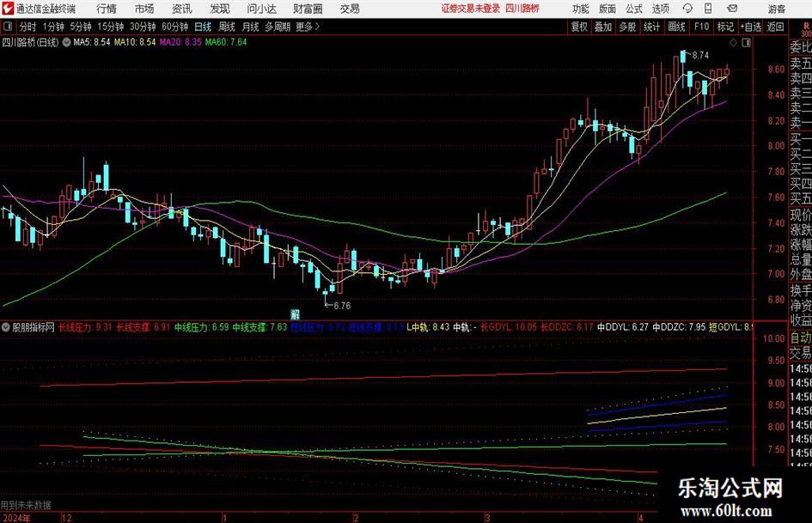
Task: Open the 资讯 menu
Action: coord(182,9)
